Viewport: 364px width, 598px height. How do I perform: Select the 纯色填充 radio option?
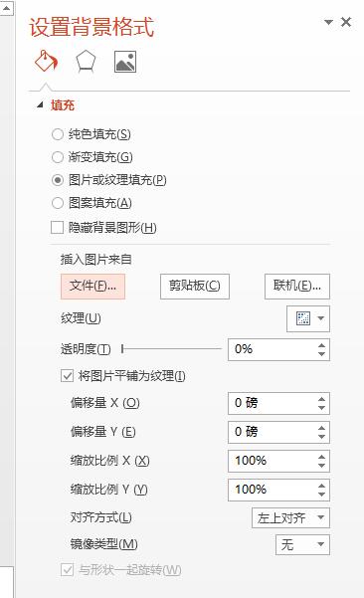pos(57,134)
